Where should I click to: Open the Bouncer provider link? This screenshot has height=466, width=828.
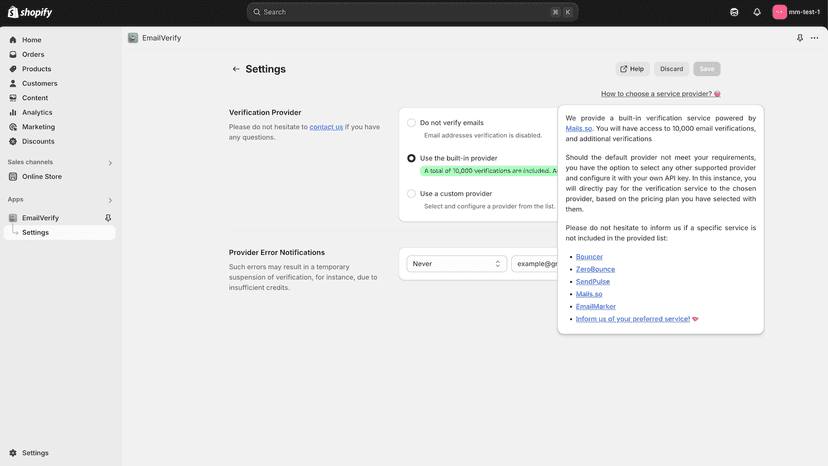(589, 257)
